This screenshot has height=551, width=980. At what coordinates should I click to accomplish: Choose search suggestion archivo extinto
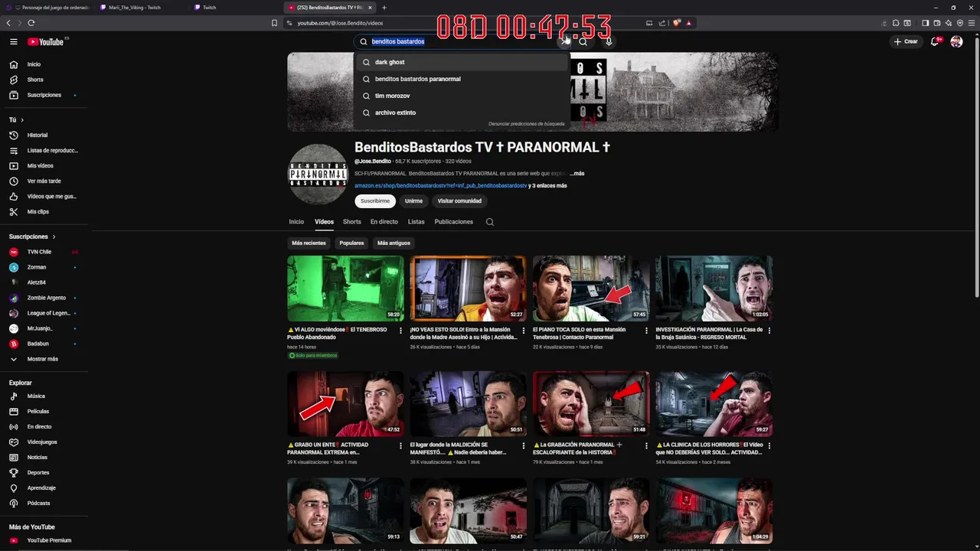click(x=461, y=112)
